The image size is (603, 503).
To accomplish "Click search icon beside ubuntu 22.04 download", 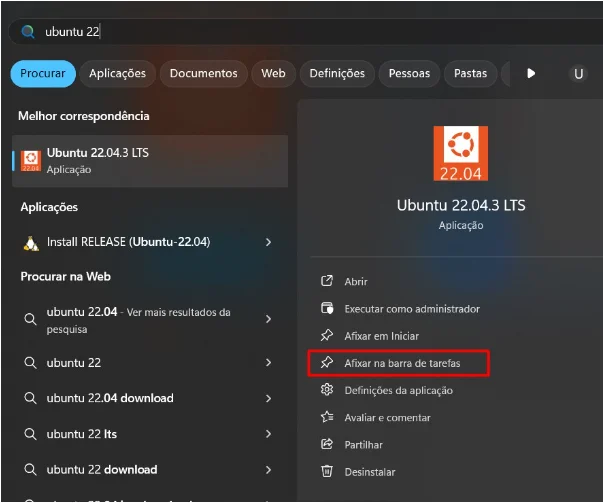I will [30, 398].
